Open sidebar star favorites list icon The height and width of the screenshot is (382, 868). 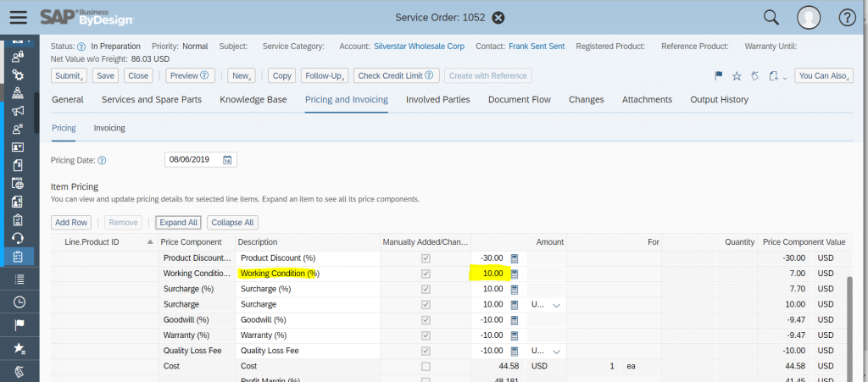pos(19,348)
